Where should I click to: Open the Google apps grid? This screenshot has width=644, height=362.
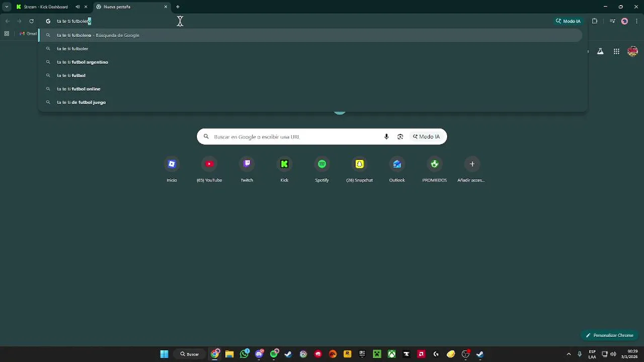click(616, 51)
